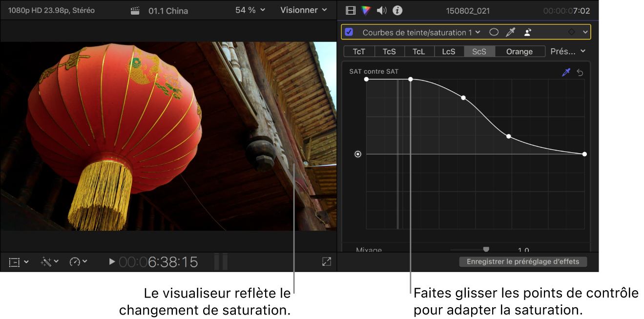This screenshot has height=319, width=644.
Task: Switch to the TcS curve tab
Action: [389, 51]
